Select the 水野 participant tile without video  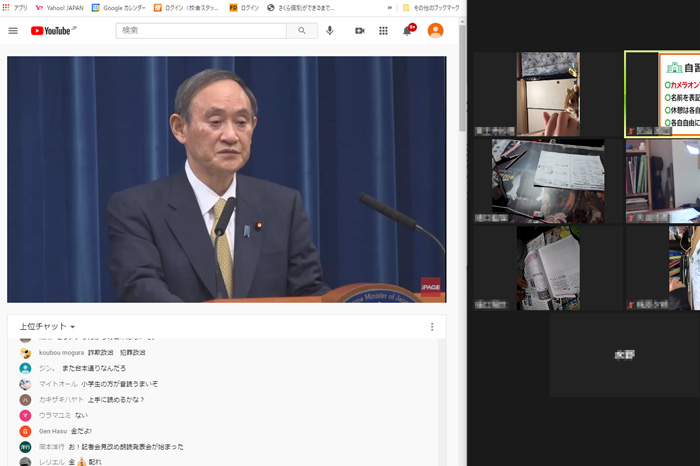(x=624, y=355)
